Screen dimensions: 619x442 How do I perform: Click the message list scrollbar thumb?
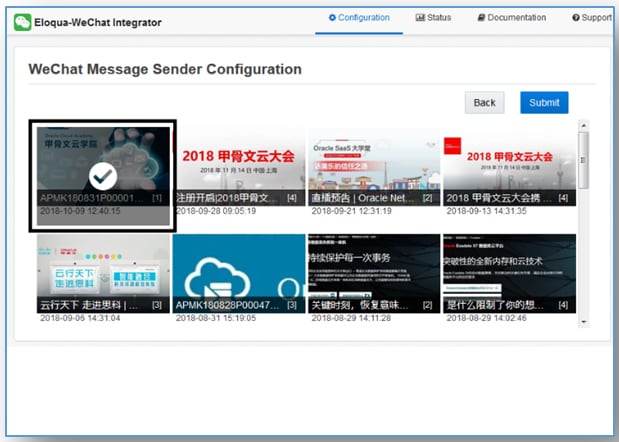coord(583,160)
